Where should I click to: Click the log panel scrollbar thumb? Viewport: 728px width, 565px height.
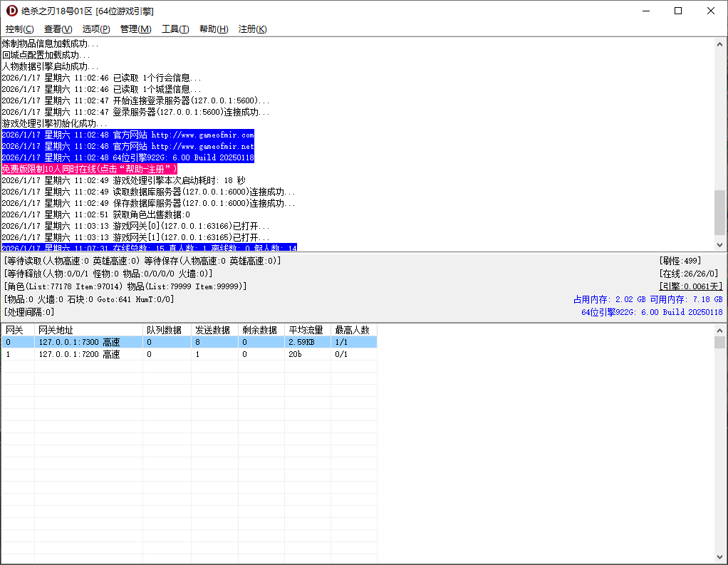[x=720, y=212]
